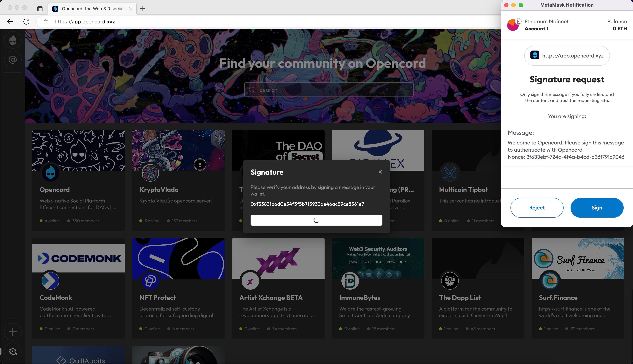Click the Multicoin Tipbot avatar icon

click(x=450, y=173)
